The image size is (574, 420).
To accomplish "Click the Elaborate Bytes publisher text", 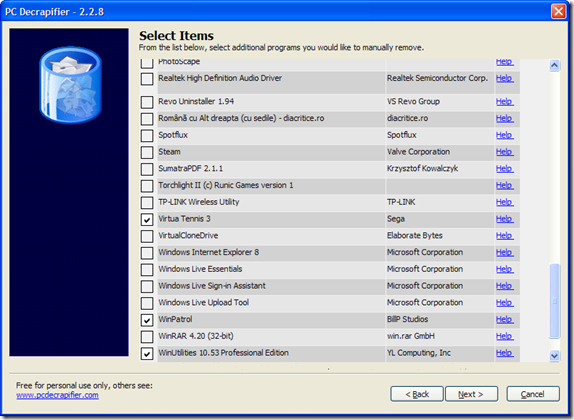I will 414,235.
